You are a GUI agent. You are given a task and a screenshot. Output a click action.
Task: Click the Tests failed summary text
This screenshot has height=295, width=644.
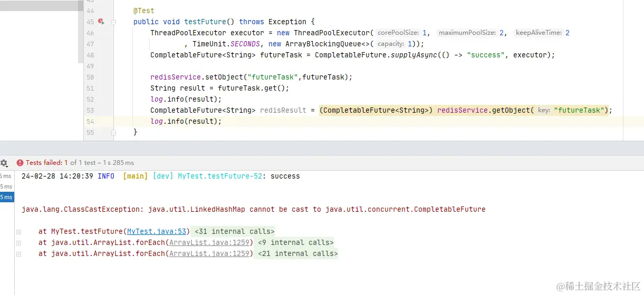click(80, 163)
